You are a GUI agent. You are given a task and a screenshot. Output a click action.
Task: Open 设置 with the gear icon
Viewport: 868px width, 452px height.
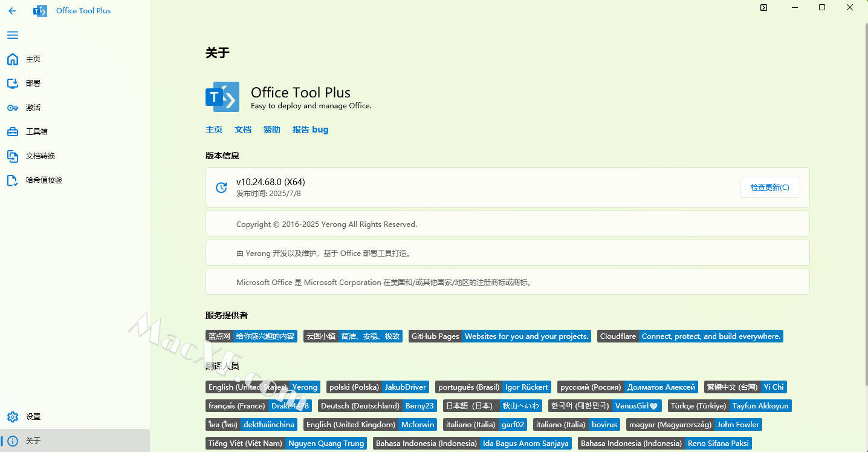pyautogui.click(x=75, y=417)
